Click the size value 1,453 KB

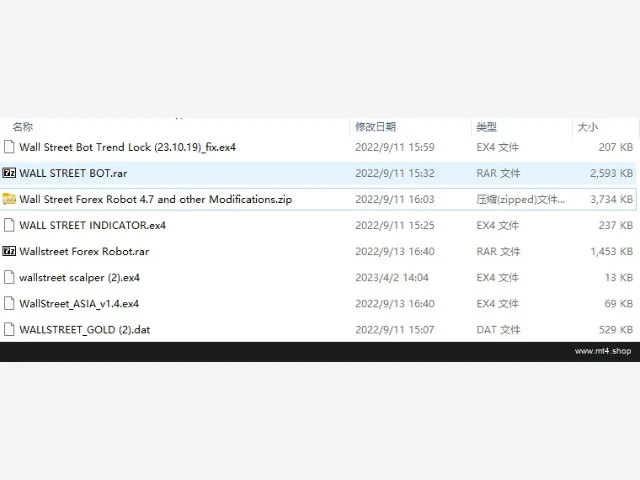point(611,251)
